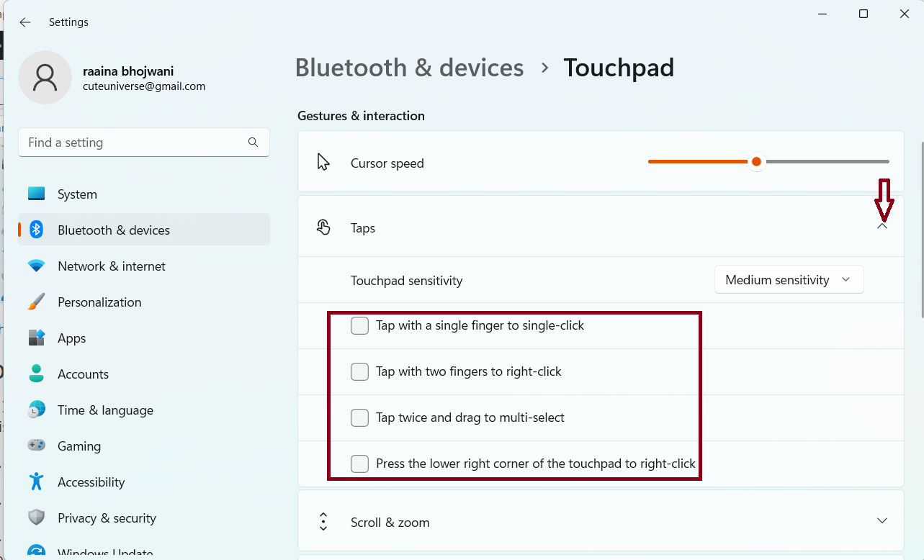This screenshot has height=560, width=924.
Task: Click the Personalization paintbrush icon
Action: pyautogui.click(x=36, y=302)
